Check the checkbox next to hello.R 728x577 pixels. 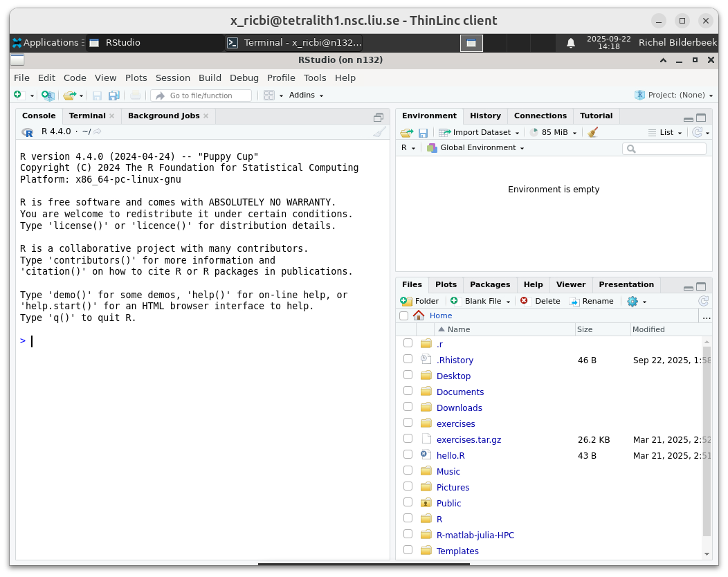(x=408, y=455)
